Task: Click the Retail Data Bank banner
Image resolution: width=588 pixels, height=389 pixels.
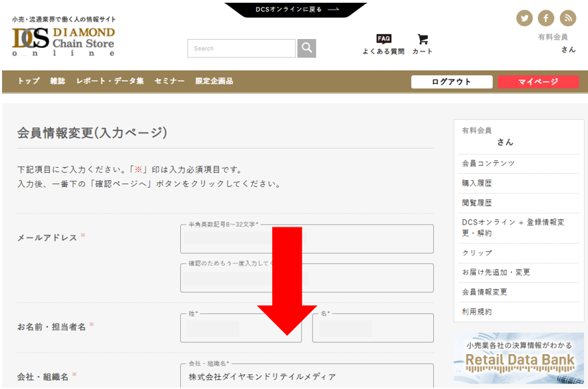Action: (519, 357)
